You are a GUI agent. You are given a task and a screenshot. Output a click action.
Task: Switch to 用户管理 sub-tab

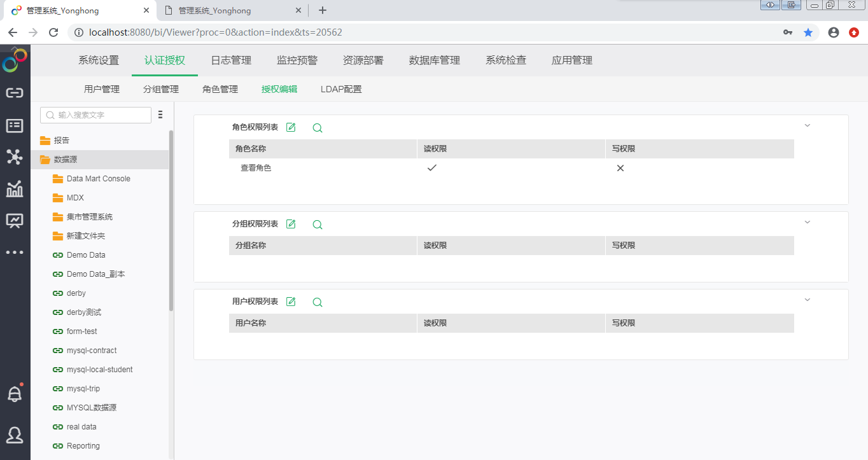[102, 89]
